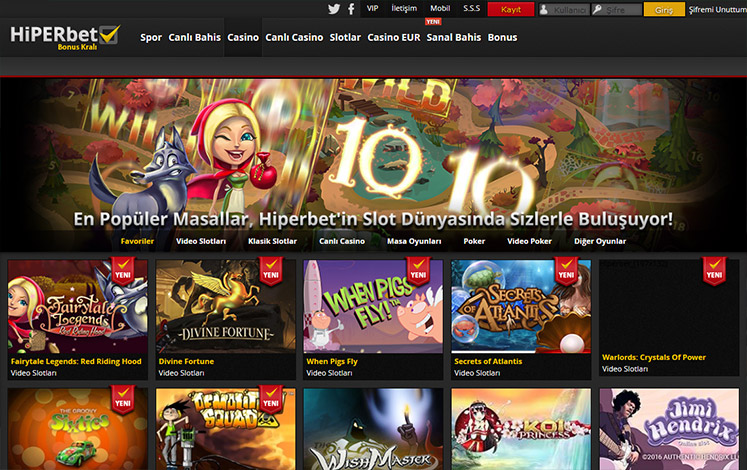Click the HiPERbet logo
747x470 pixels.
click(65, 37)
